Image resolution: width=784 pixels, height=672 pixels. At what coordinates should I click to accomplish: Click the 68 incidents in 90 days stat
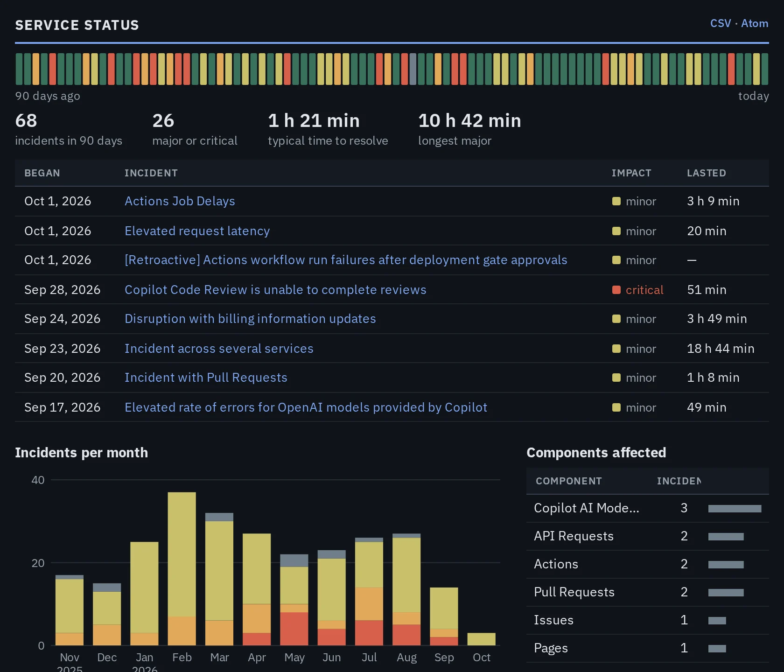click(x=69, y=129)
